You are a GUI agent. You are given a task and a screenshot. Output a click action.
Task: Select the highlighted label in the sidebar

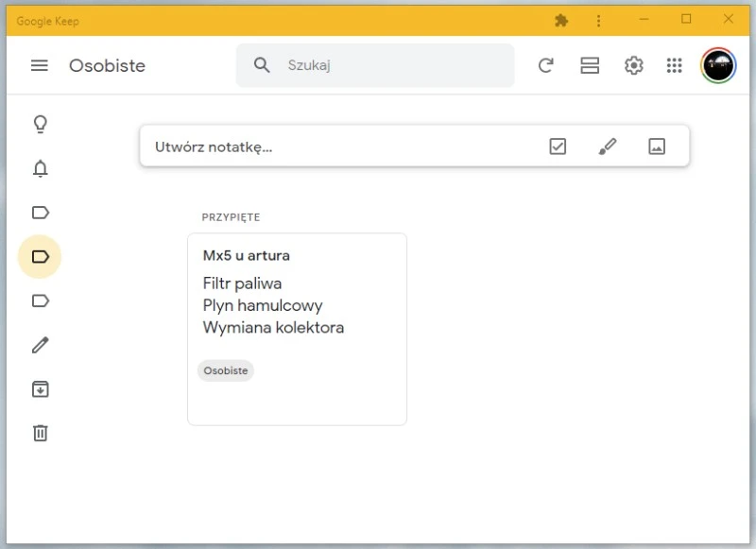point(39,255)
